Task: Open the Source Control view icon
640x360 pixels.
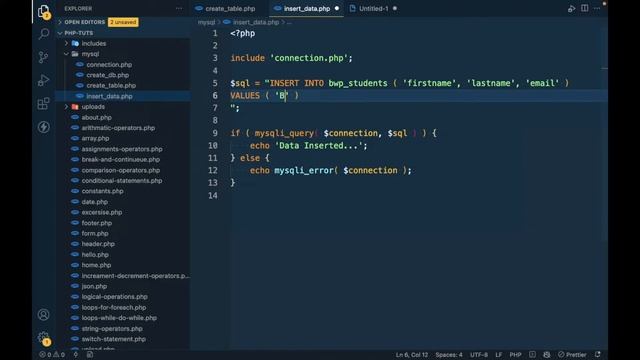Action: click(43, 57)
